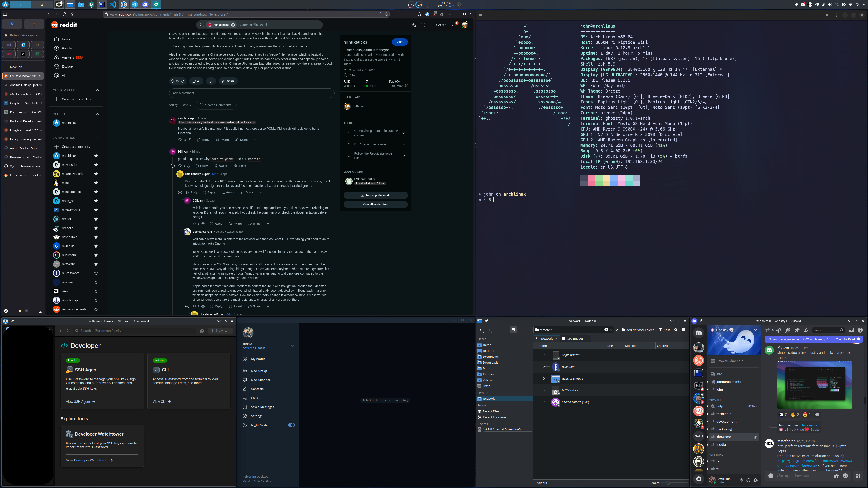
Task: Open Discord user settings gear
Action: click(x=755, y=480)
